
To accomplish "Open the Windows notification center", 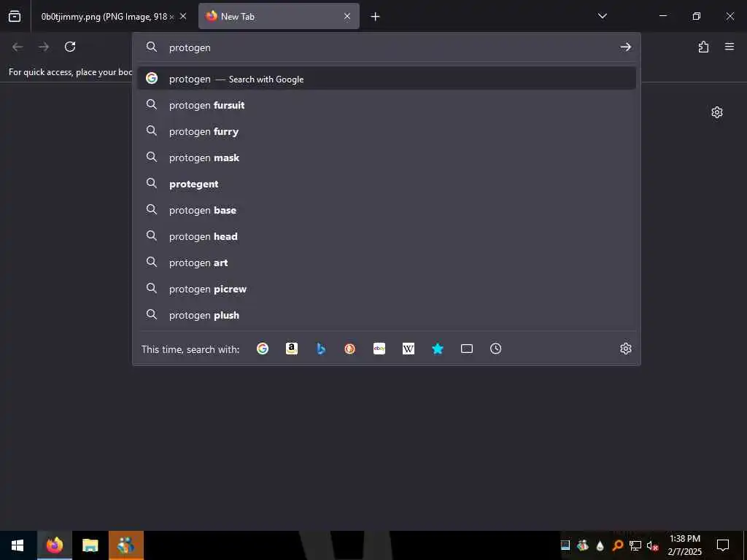I will tap(723, 545).
